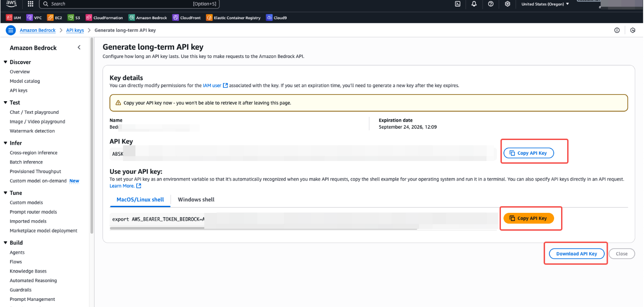Viewport: 644px width, 307px height.
Task: Open Batch inference
Action: (26, 162)
